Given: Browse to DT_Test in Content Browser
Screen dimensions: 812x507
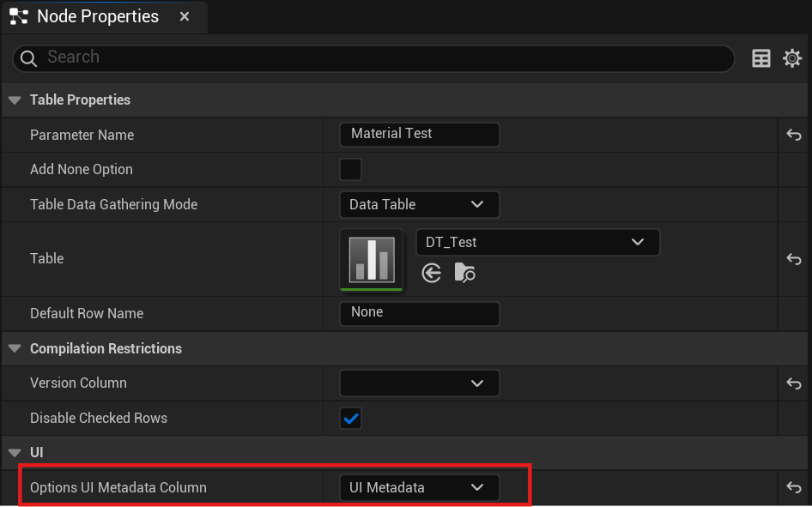Looking at the screenshot, I should 464,273.
